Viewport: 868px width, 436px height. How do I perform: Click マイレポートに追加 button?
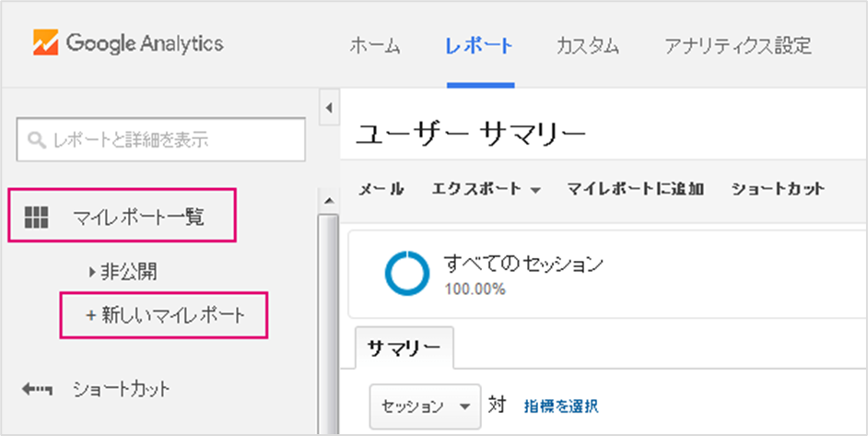(x=636, y=189)
